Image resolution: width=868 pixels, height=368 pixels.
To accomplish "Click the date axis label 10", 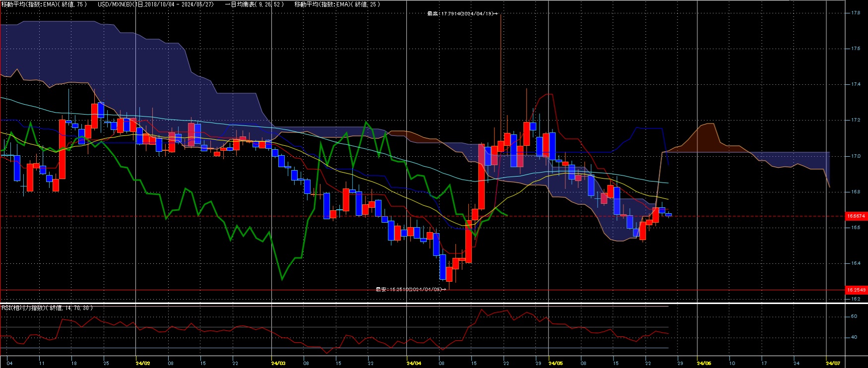I will point(732,363).
